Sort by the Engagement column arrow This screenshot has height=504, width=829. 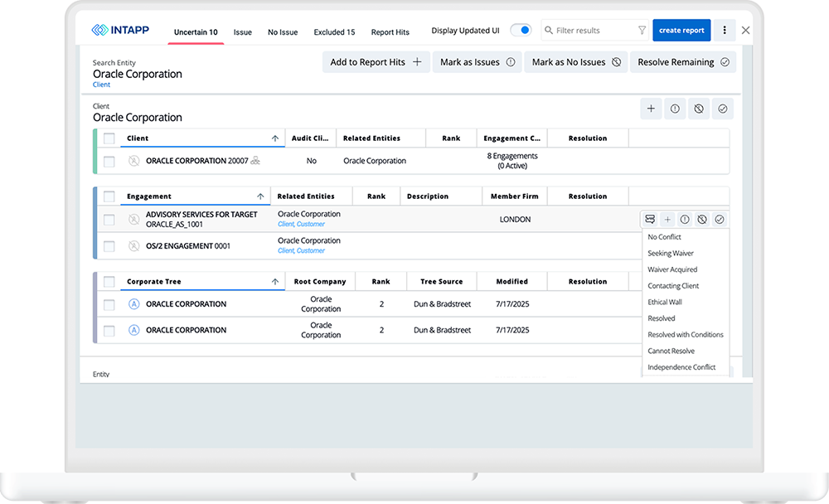point(260,196)
